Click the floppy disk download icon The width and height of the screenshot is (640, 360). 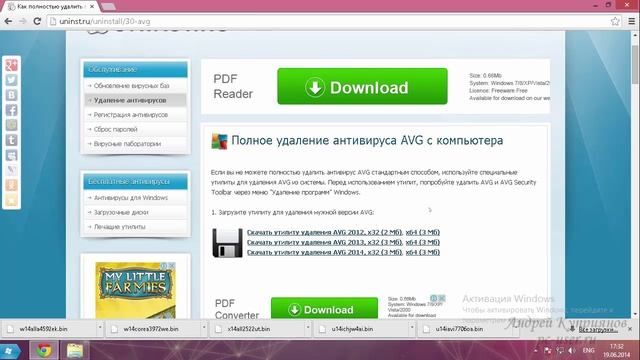pos(227,243)
